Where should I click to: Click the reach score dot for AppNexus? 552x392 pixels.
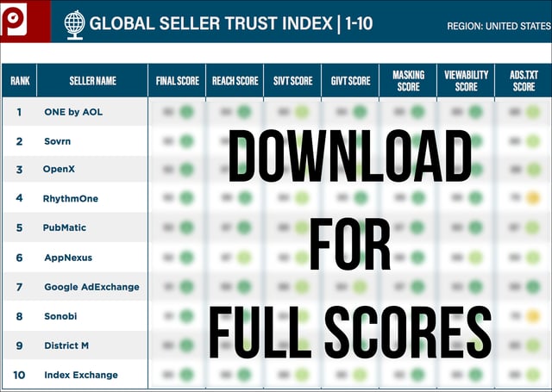pyautogui.click(x=244, y=258)
